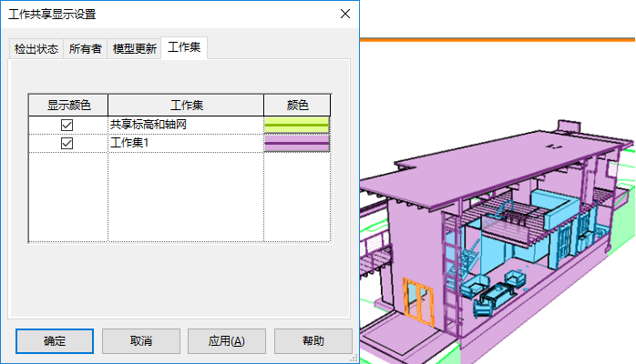Click the green color swatch for 共享标高和轴网
This screenshot has width=636, height=364.
297,125
